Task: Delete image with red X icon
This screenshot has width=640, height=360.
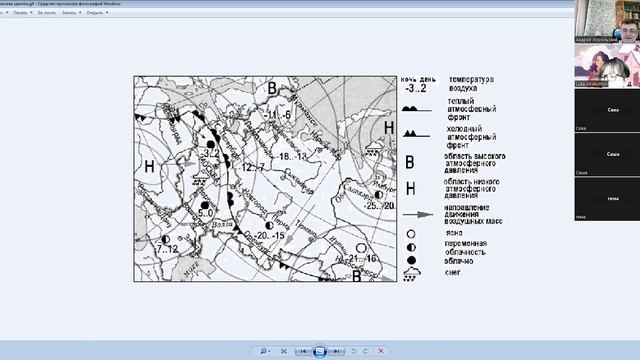Action: tap(381, 351)
